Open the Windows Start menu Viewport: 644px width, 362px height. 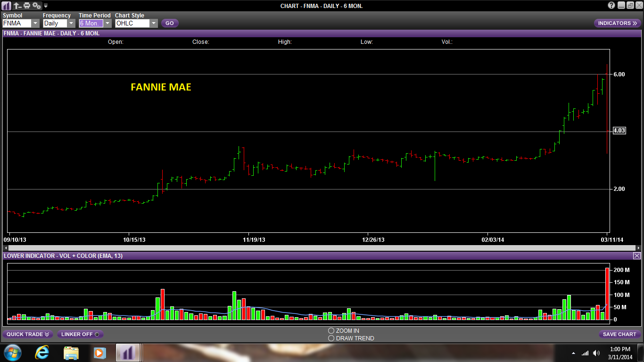pyautogui.click(x=12, y=353)
